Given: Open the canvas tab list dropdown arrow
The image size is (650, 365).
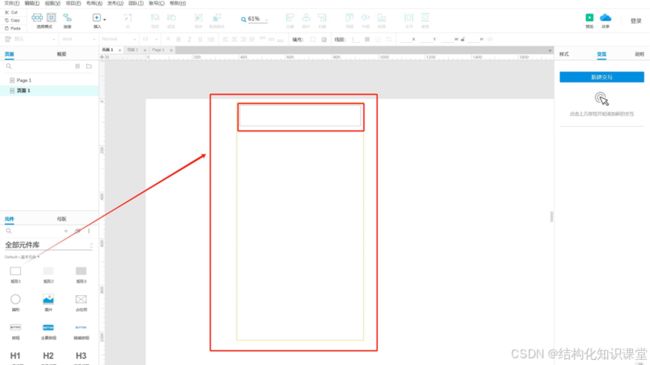Looking at the screenshot, I should (550, 50).
